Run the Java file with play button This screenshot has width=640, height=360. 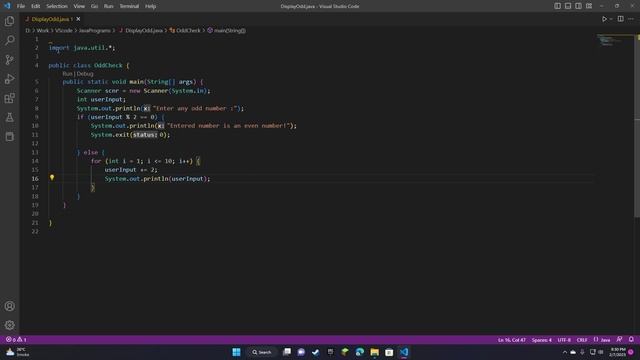(604, 19)
